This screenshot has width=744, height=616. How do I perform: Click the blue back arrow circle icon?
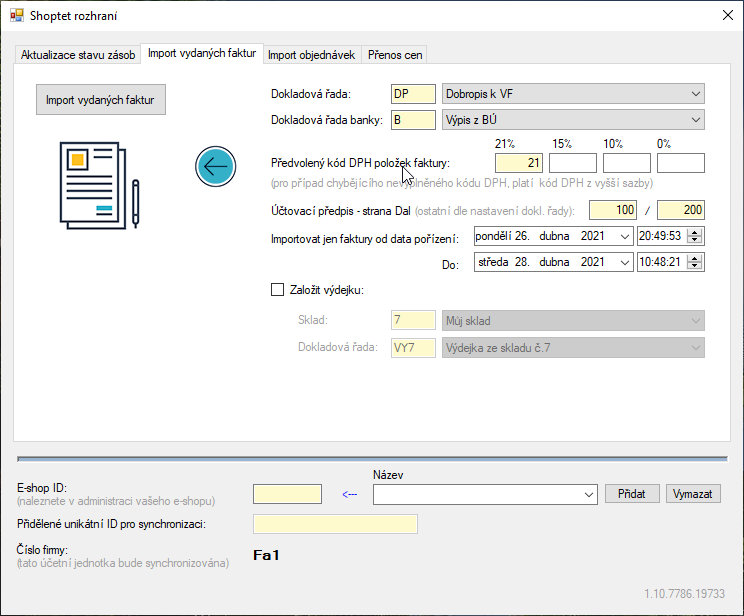(x=215, y=167)
